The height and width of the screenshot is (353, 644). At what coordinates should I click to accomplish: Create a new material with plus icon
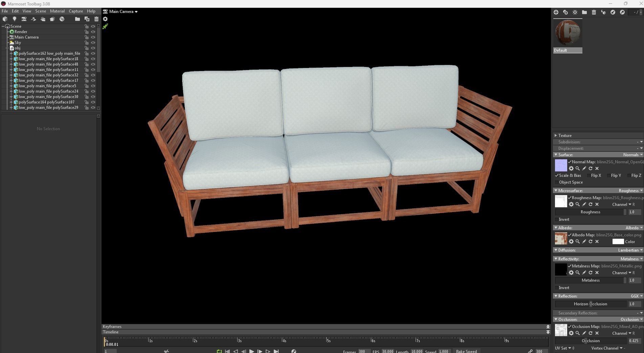(556, 12)
